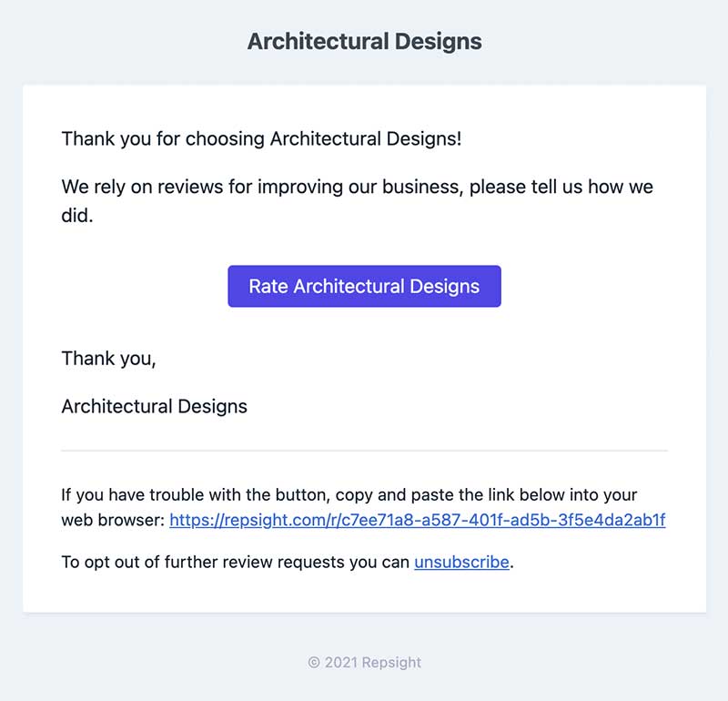The width and height of the screenshot is (728, 701).
Task: Click the Architectural Designs signature text
Action: [x=154, y=406]
